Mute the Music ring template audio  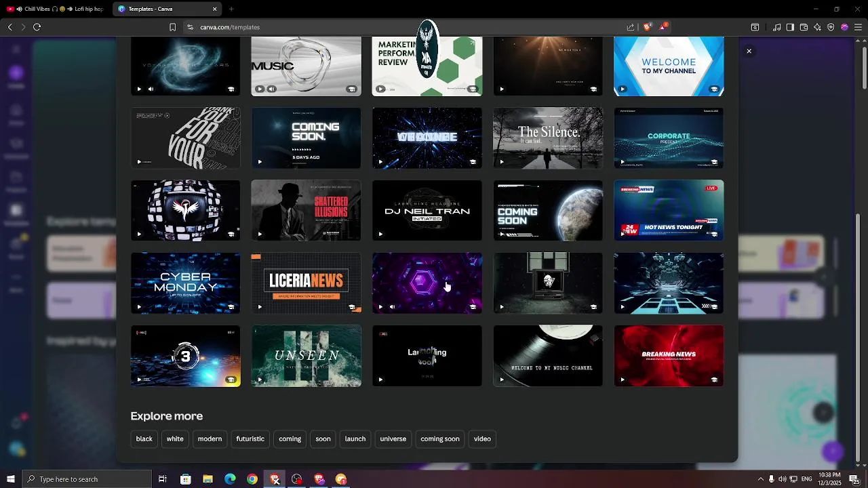pos(271,89)
